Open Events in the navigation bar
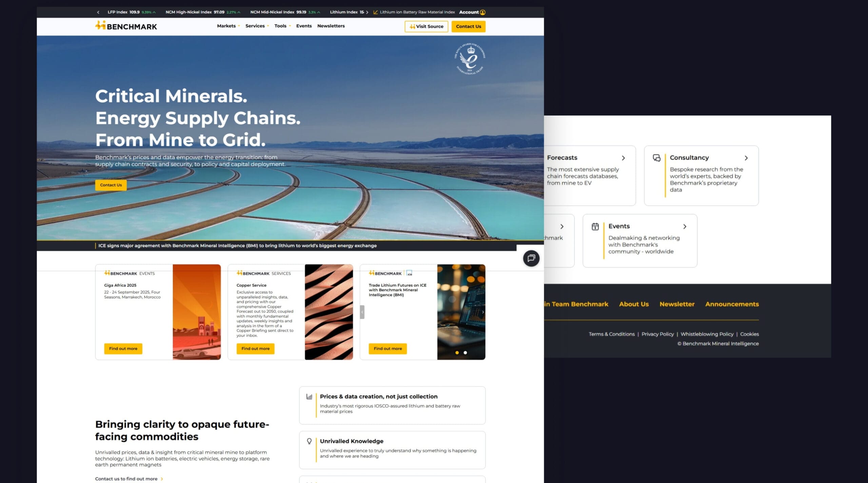 (x=304, y=26)
